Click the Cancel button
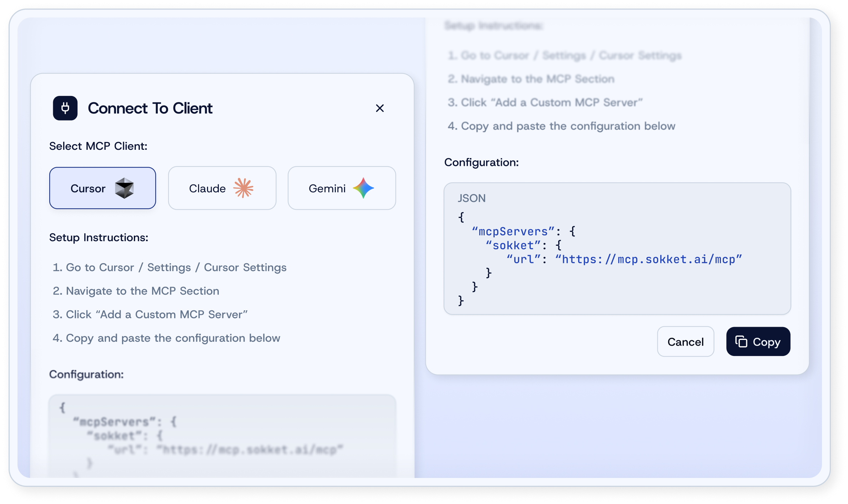The height and width of the screenshot is (504, 848). [x=685, y=341]
